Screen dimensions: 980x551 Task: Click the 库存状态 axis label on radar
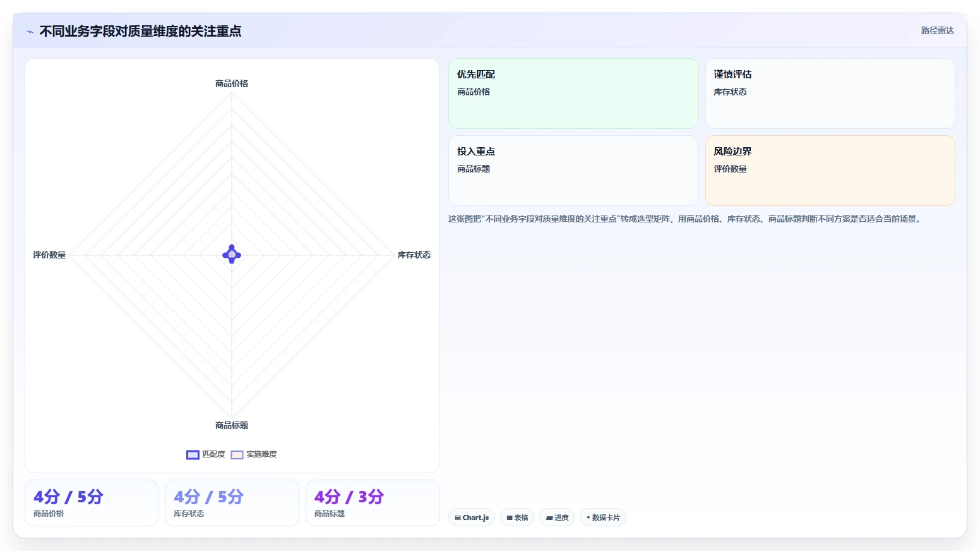tap(414, 255)
